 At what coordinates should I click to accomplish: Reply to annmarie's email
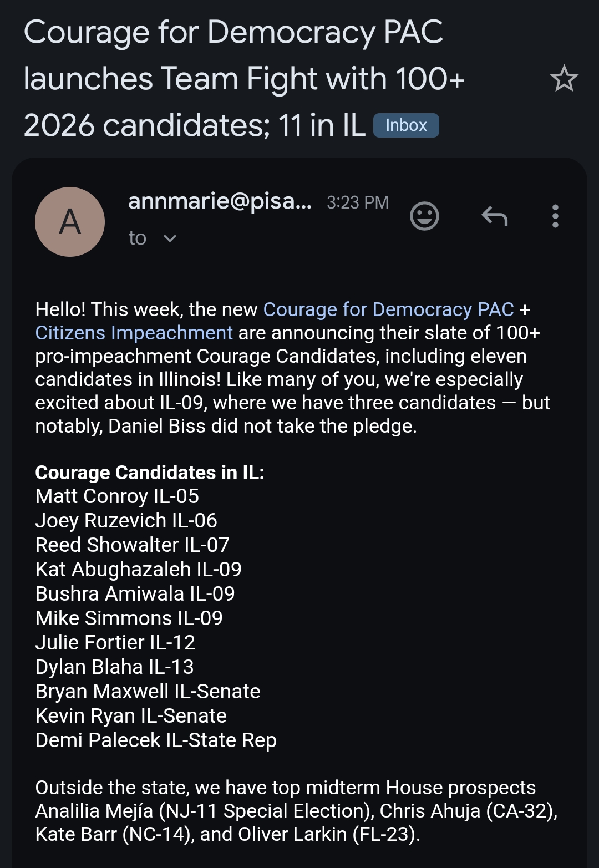495,216
